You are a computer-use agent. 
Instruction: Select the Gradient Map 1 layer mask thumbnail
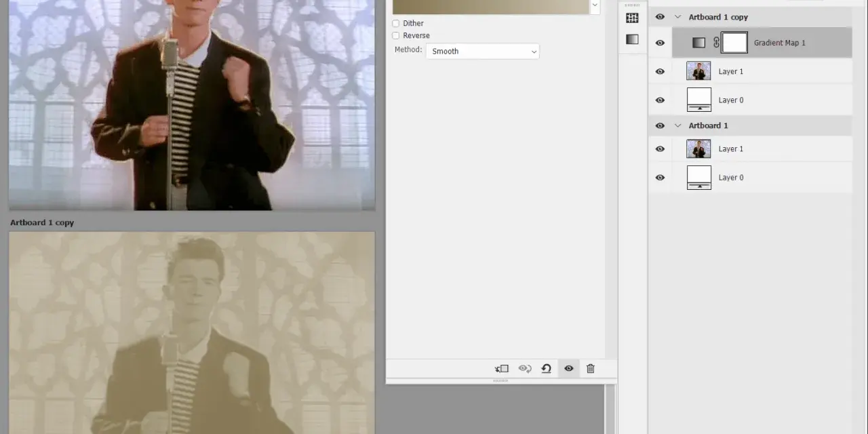pyautogui.click(x=734, y=43)
